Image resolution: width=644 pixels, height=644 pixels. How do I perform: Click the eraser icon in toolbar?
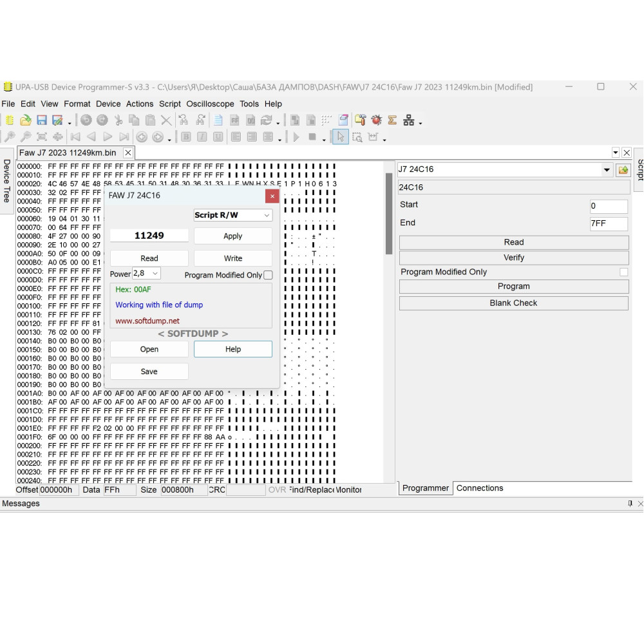point(343,120)
